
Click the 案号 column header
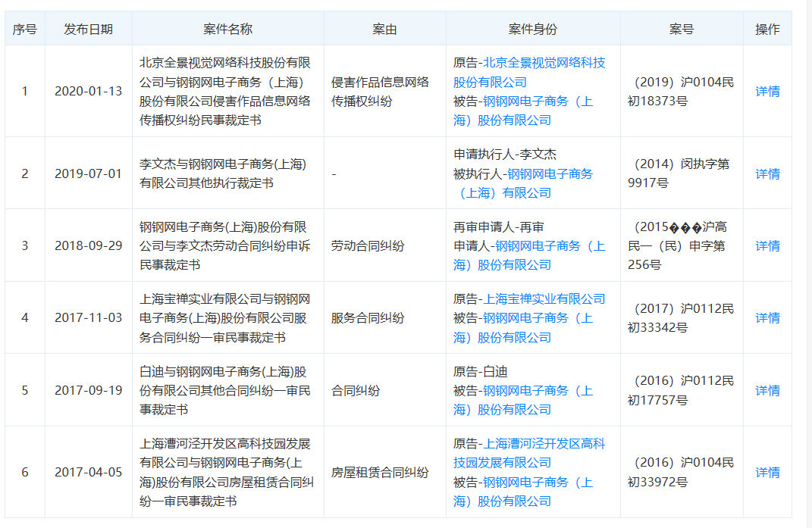pyautogui.click(x=681, y=29)
